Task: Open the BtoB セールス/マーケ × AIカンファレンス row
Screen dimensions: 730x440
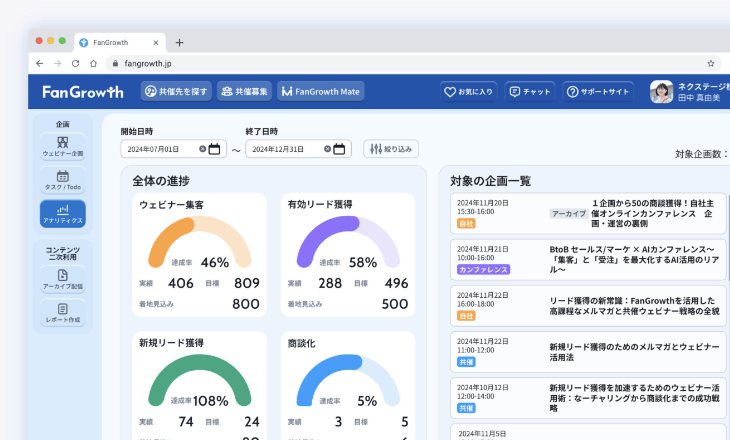Action: (x=588, y=260)
